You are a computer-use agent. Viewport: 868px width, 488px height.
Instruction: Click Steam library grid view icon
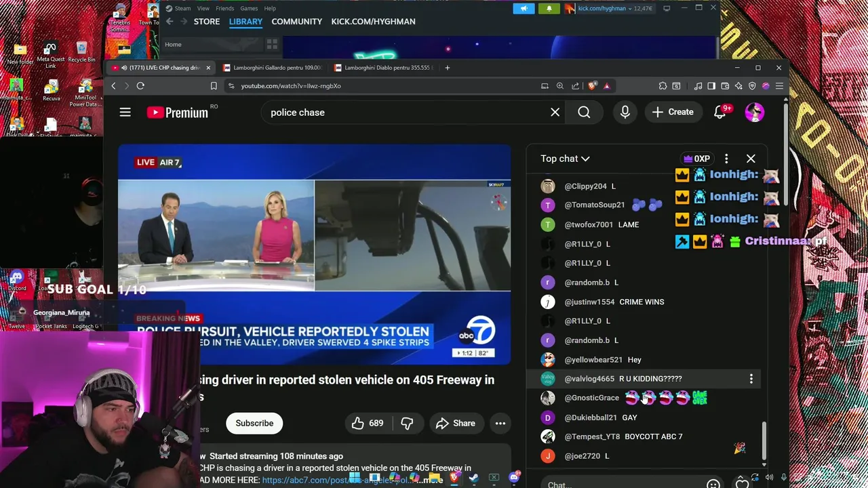(x=272, y=45)
